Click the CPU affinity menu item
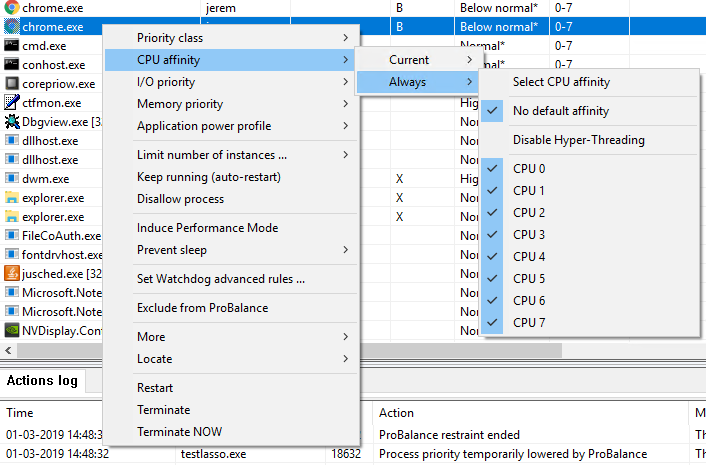The width and height of the screenshot is (706, 465). coord(231,60)
